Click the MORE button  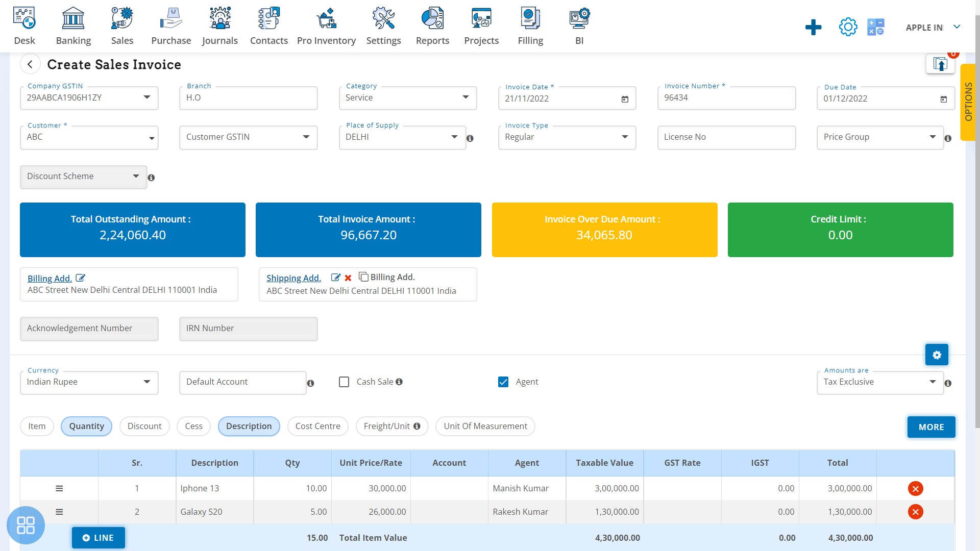click(931, 427)
